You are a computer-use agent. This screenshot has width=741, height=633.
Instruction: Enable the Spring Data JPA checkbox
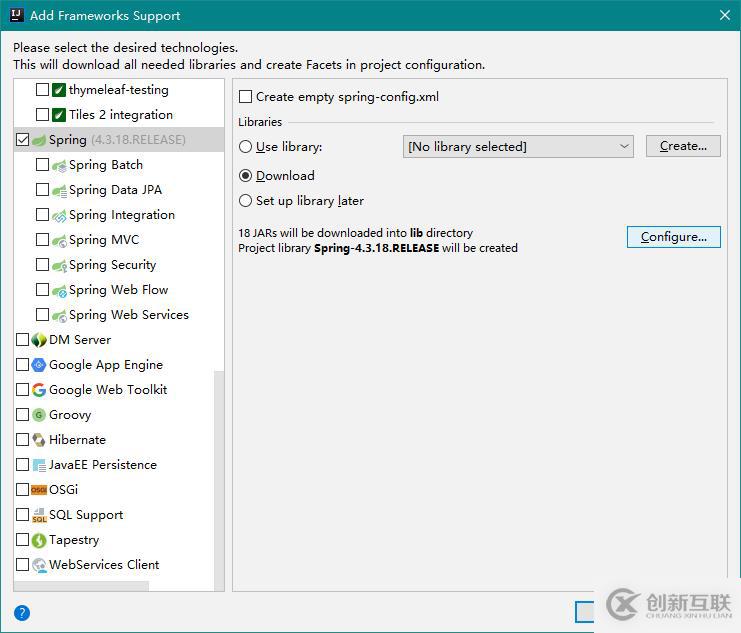[x=42, y=190]
